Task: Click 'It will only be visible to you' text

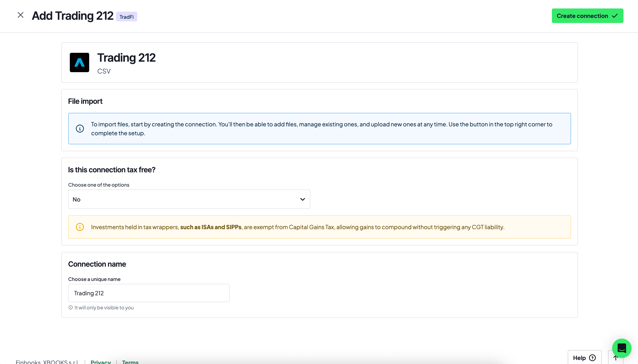Action: tap(104, 308)
